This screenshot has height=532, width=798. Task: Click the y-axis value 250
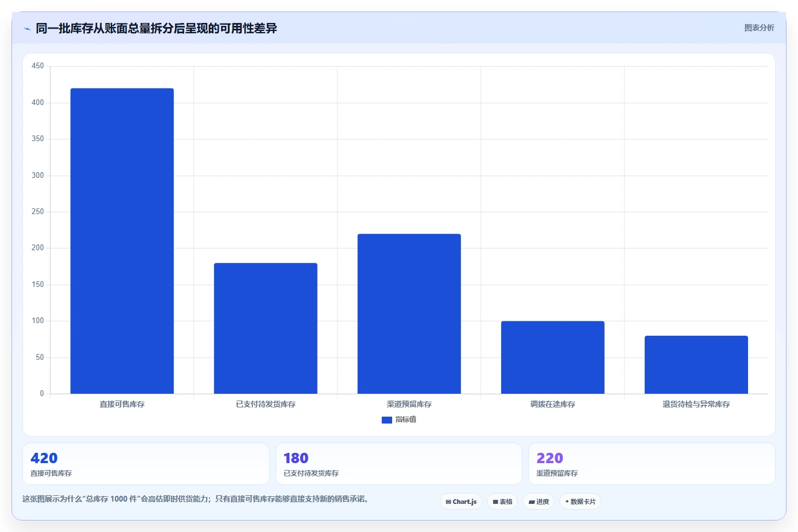coord(38,212)
